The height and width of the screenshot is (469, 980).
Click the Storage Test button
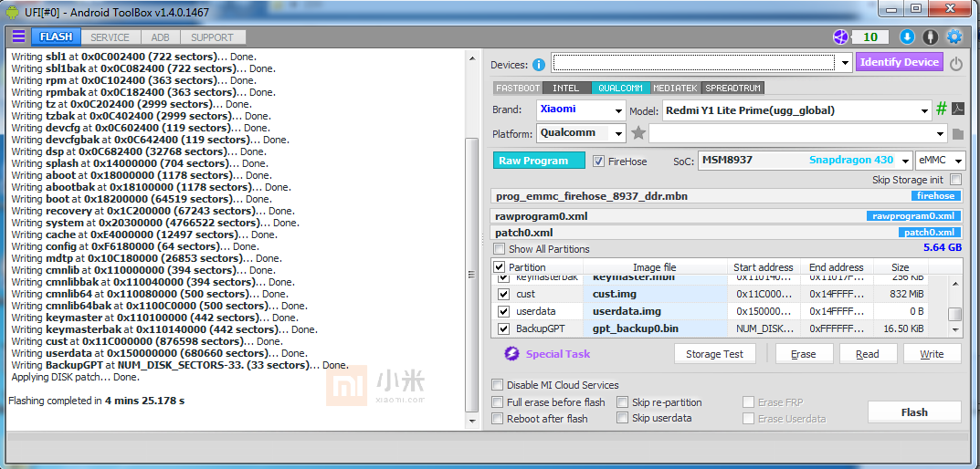click(715, 354)
